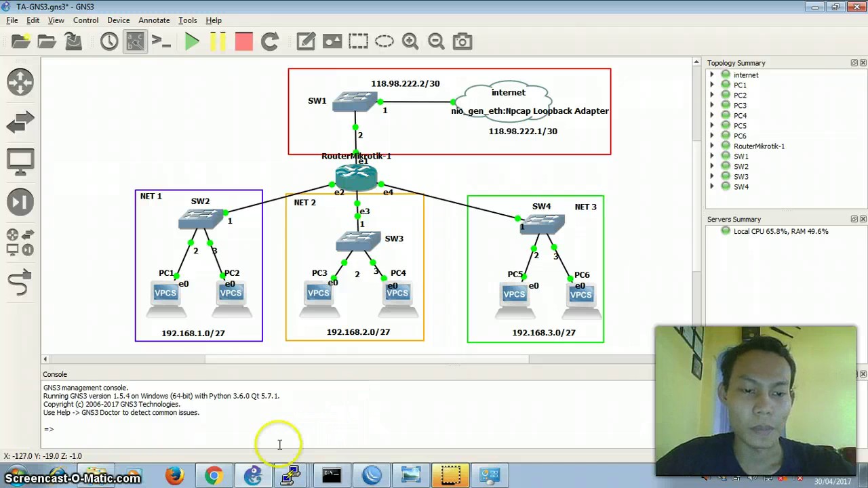Select SW3 switch on canvas

358,242
